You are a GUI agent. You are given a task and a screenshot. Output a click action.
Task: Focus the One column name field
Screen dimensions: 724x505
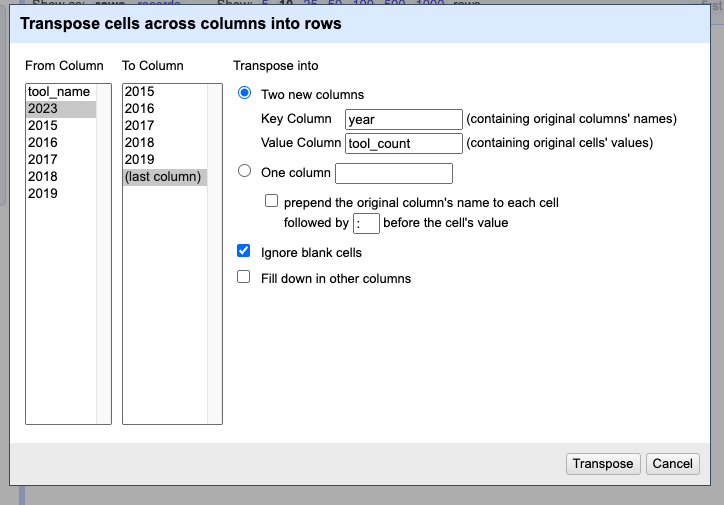(394, 173)
